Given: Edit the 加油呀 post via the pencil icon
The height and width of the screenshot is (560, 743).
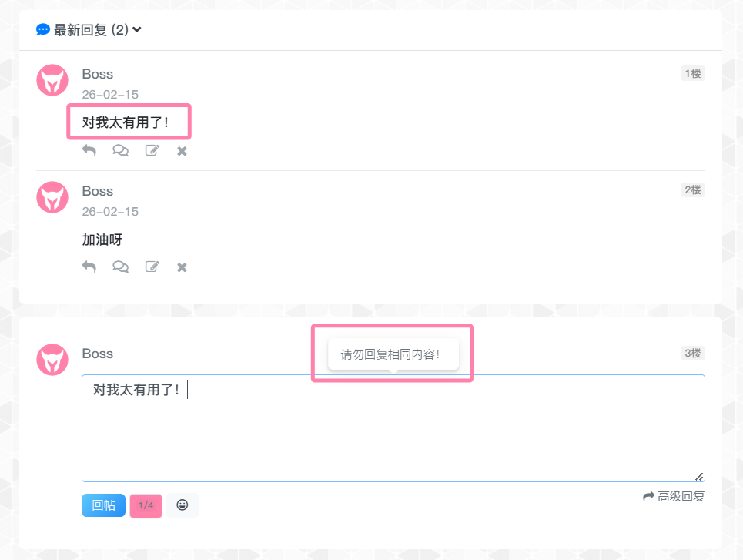Looking at the screenshot, I should pyautogui.click(x=152, y=267).
